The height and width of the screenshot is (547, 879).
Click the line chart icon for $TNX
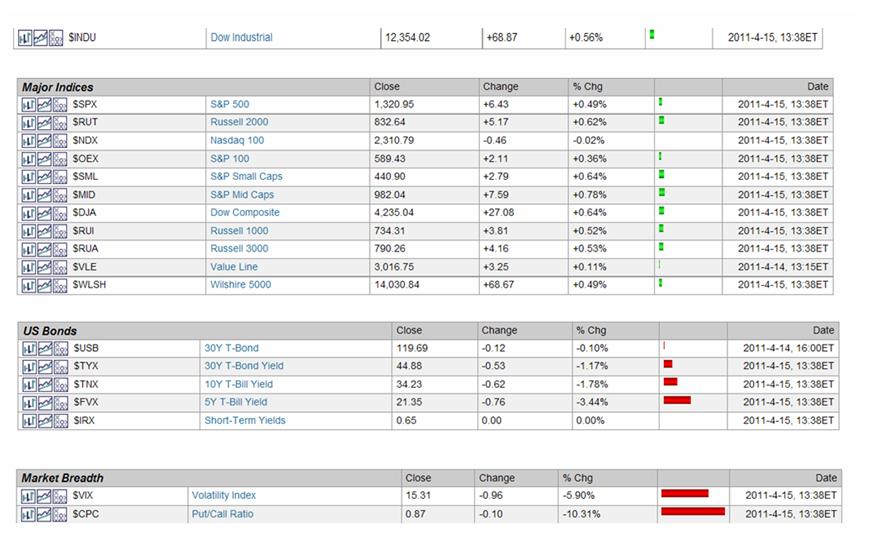click(x=44, y=384)
